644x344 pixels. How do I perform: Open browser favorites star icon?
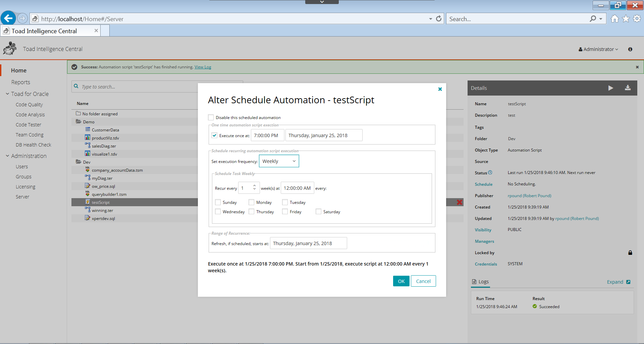click(626, 19)
